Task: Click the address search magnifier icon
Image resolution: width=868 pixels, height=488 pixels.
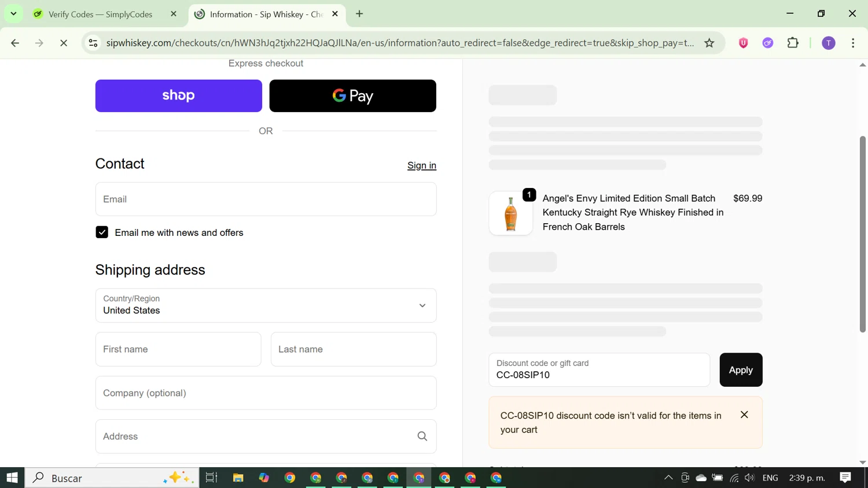Action: 422,437
